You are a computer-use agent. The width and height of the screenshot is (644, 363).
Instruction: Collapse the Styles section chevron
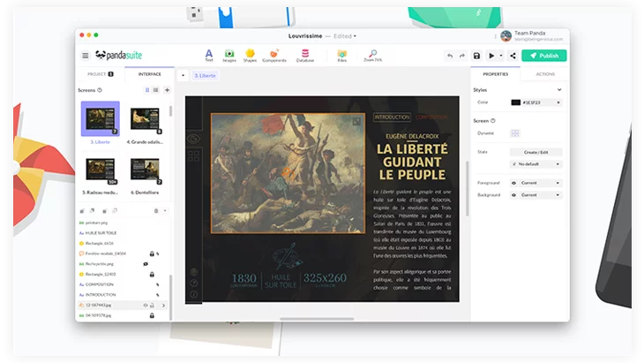(559, 89)
